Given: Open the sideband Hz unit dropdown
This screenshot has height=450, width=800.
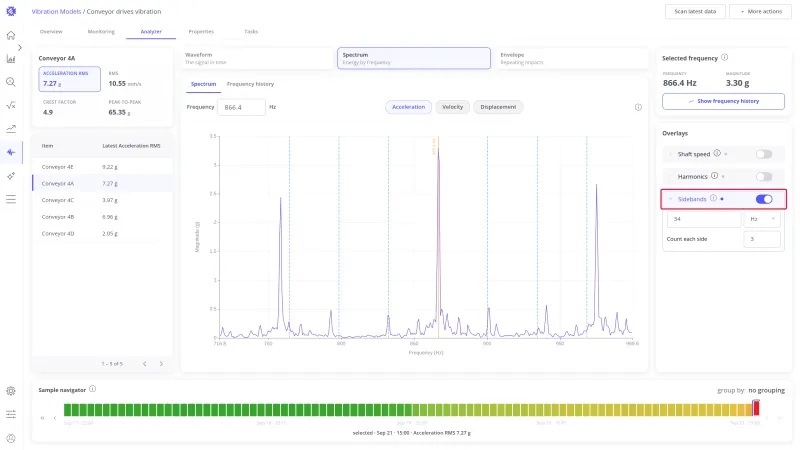Looking at the screenshot, I should coord(762,219).
